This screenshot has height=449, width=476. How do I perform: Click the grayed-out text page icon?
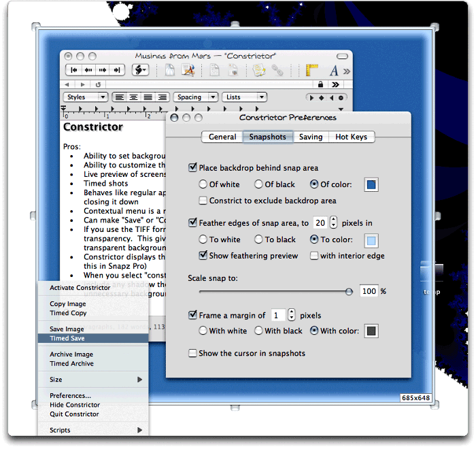pos(215,70)
